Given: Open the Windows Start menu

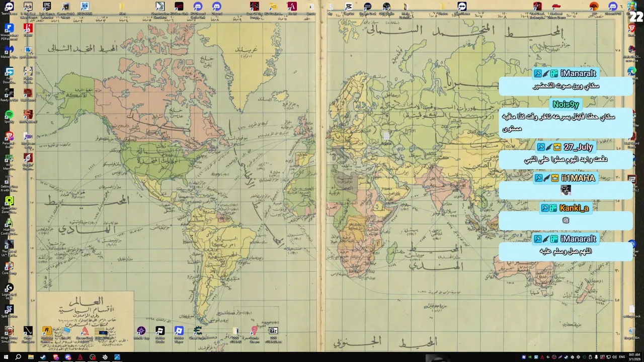Looking at the screenshot, I should tap(6, 357).
